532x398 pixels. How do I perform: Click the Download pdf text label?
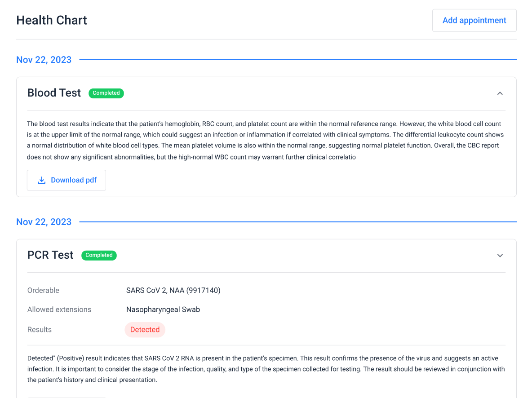pos(74,180)
